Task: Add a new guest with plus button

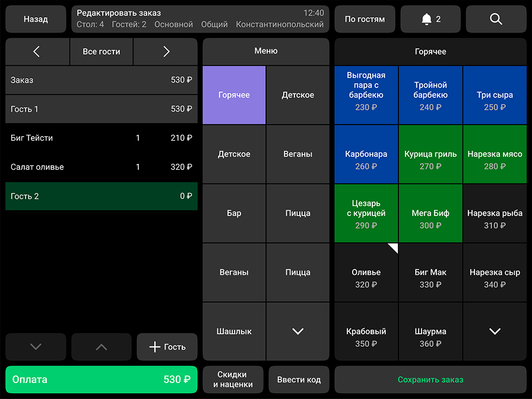Action: pyautogui.click(x=167, y=347)
